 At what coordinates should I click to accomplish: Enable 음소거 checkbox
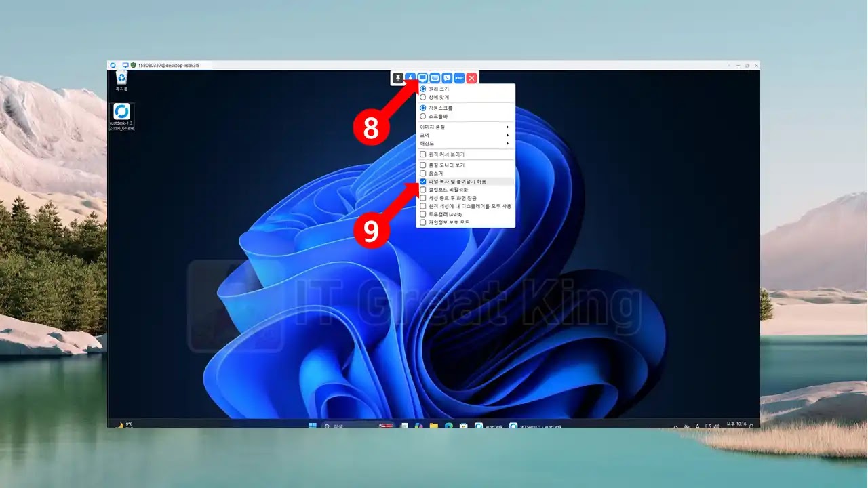click(423, 174)
